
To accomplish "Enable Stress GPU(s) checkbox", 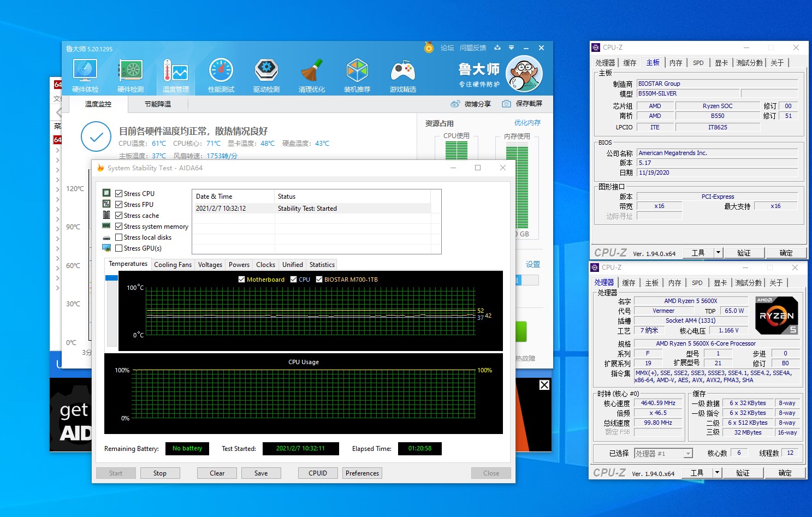I will pos(118,248).
